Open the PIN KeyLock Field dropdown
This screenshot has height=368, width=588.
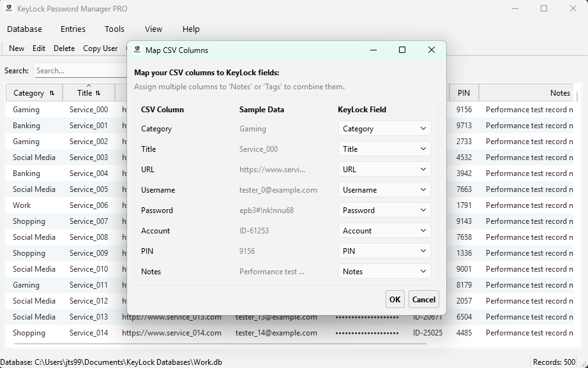[384, 251]
